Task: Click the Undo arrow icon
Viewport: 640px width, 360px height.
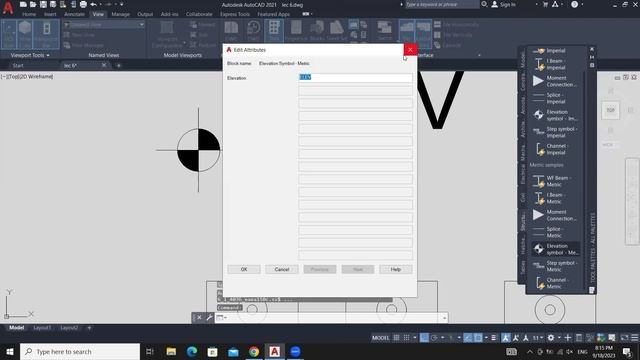Action: pyautogui.click(x=93, y=4)
